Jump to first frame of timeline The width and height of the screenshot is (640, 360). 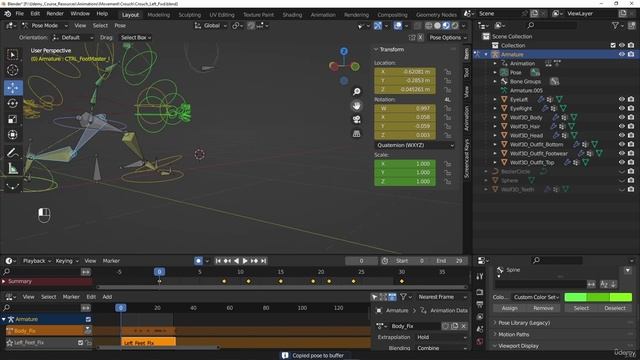click(218, 261)
